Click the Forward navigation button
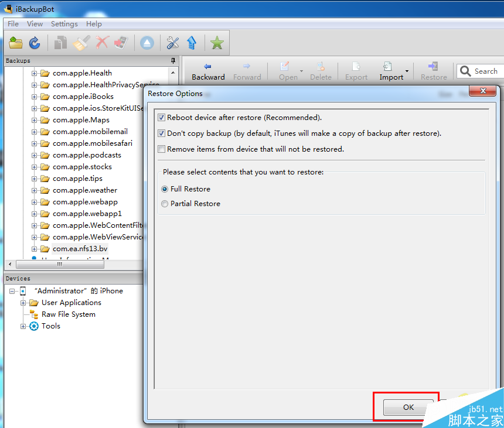 coord(247,72)
